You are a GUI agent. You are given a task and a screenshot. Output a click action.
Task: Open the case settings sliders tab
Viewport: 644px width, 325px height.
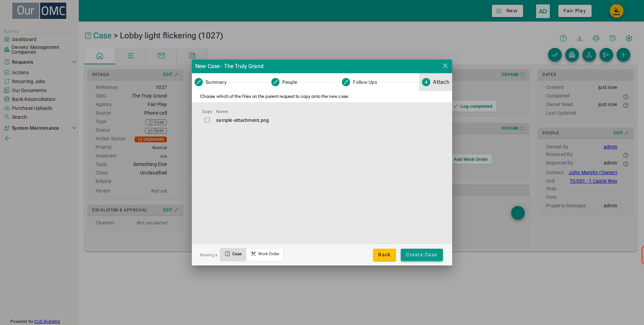click(131, 56)
